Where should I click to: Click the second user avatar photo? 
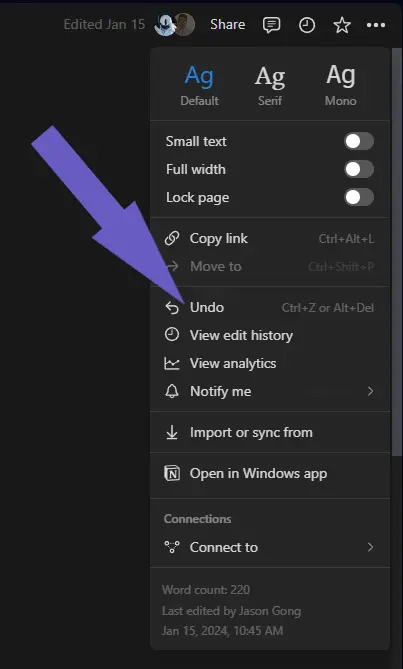(x=185, y=25)
